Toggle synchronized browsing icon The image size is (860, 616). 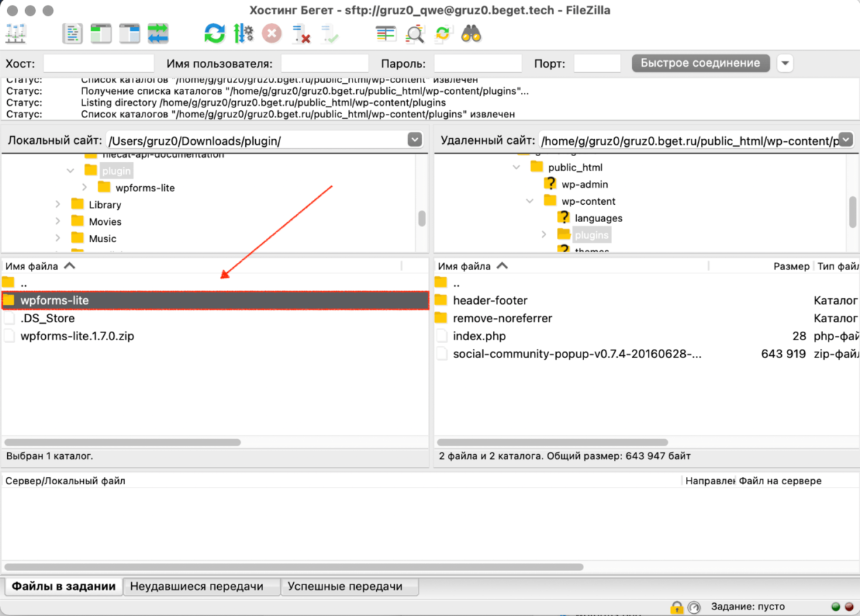coord(443,33)
